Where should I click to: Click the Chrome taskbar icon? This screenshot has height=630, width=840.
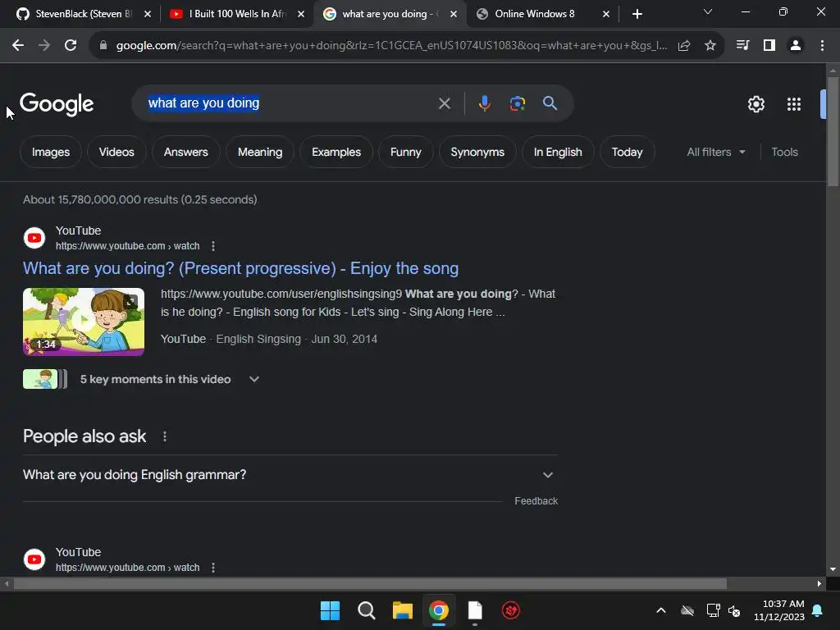[x=439, y=610]
